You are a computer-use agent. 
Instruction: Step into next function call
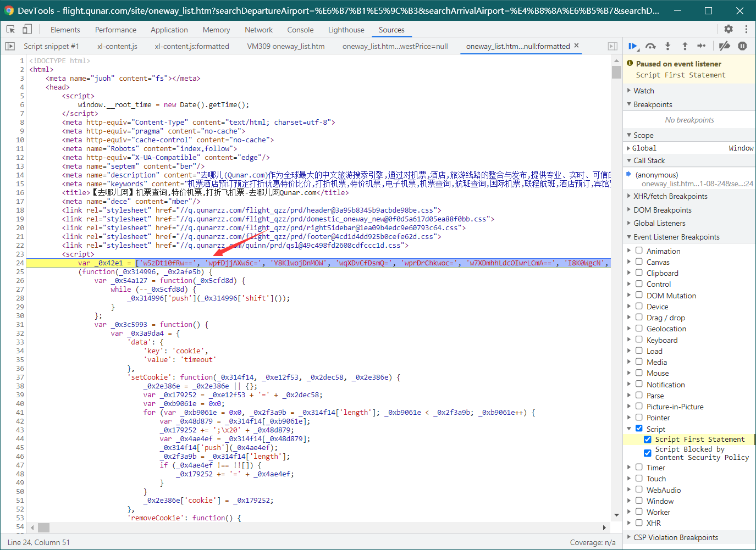tap(667, 46)
